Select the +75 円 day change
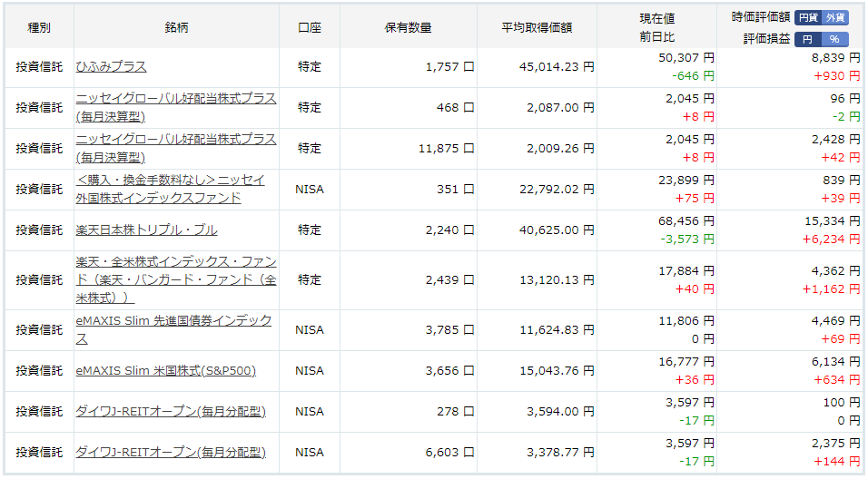 [x=695, y=199]
